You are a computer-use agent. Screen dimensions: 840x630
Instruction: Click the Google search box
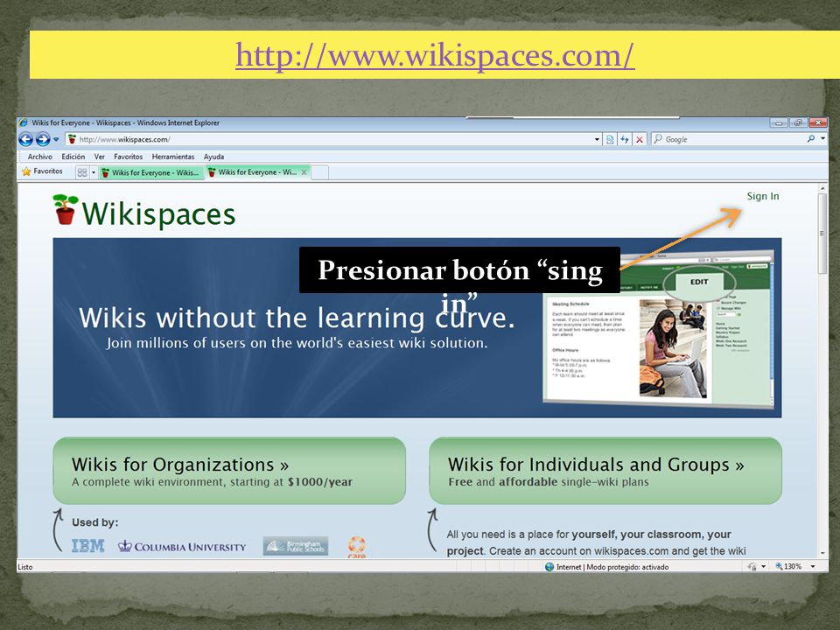[730, 139]
